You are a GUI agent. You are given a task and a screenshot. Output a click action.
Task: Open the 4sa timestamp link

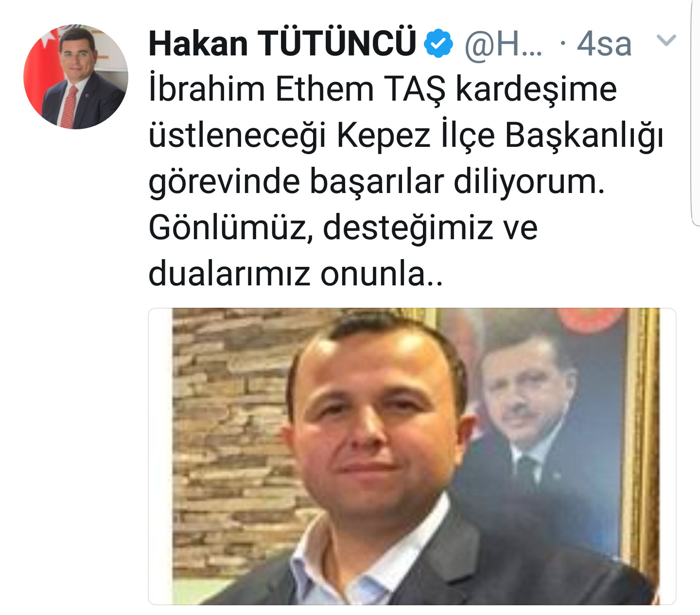(604, 44)
